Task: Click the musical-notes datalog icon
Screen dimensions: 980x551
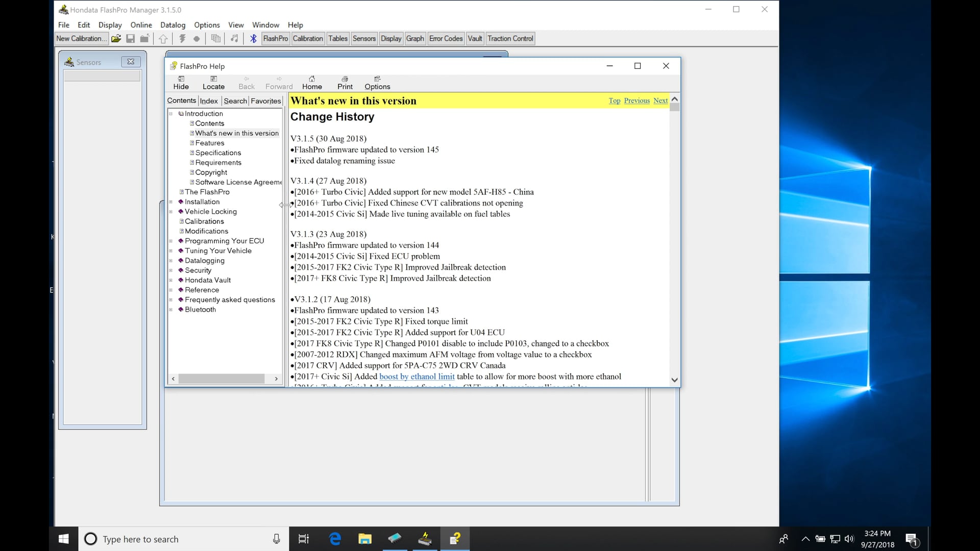Action: tap(234, 38)
